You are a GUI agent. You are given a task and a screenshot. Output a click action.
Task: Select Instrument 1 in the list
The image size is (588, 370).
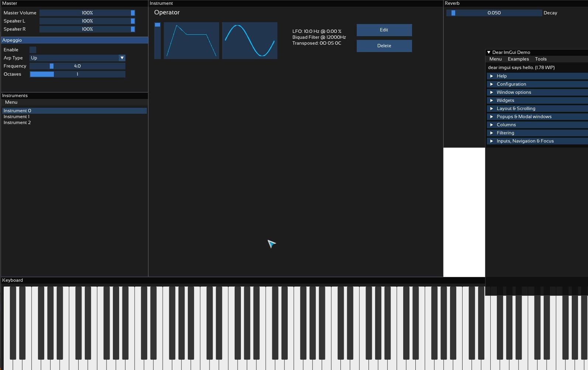coord(17,117)
